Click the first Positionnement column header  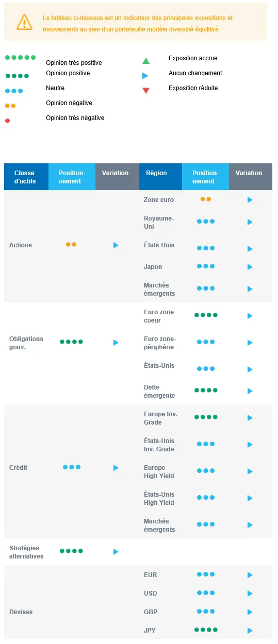tap(72, 177)
